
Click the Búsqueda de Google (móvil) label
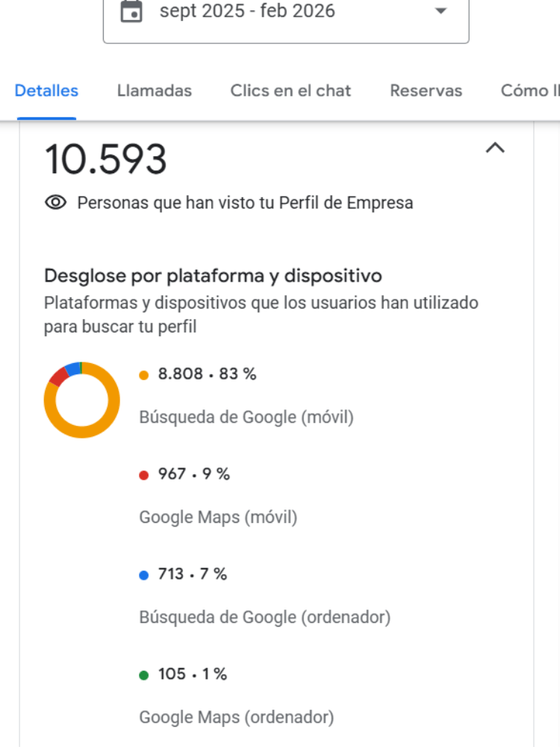[x=246, y=417]
